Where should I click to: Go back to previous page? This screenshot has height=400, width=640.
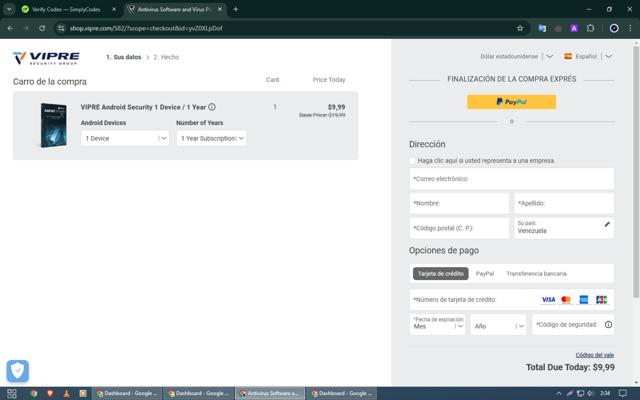pos(10,28)
